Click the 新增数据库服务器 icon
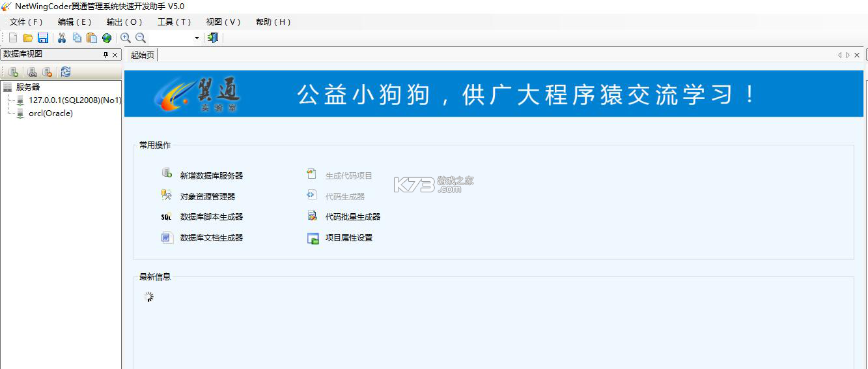 click(167, 173)
